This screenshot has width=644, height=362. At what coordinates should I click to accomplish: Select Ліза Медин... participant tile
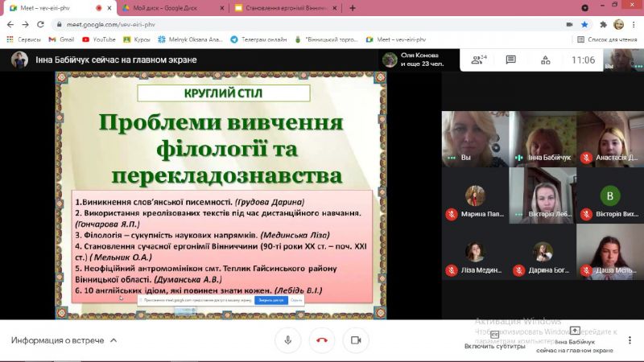[475, 252]
